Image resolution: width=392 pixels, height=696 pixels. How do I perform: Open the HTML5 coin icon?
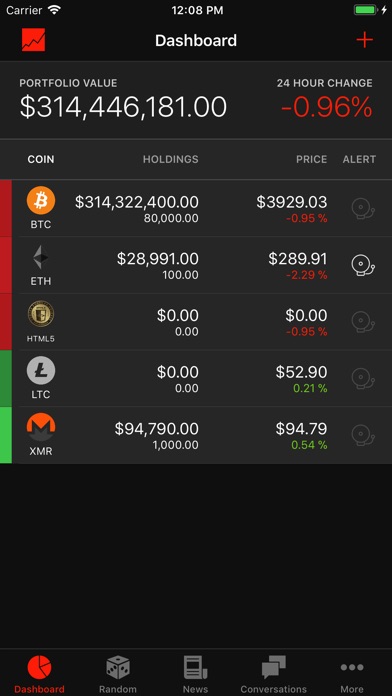coord(41,314)
